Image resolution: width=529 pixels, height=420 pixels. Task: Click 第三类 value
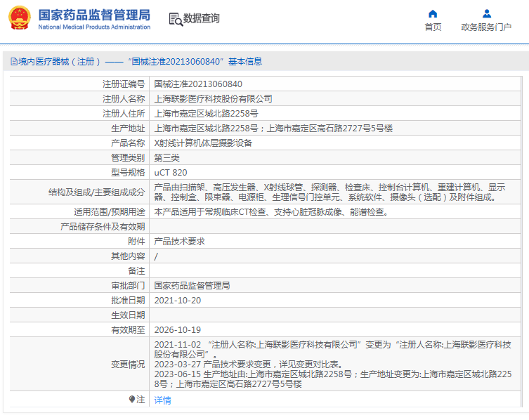point(167,158)
